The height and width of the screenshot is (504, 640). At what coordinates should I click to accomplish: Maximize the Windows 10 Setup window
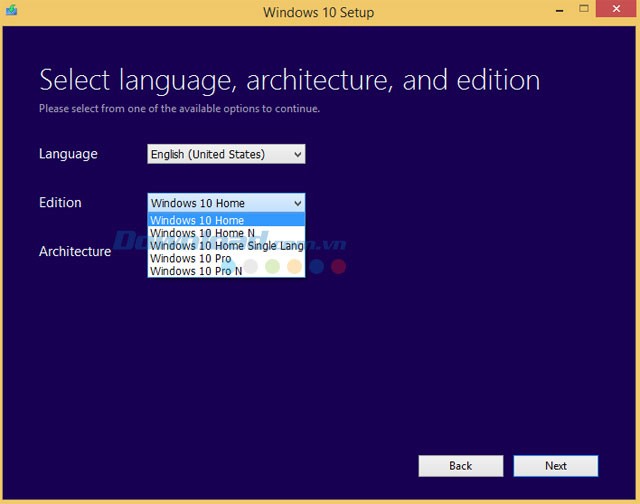(584, 9)
